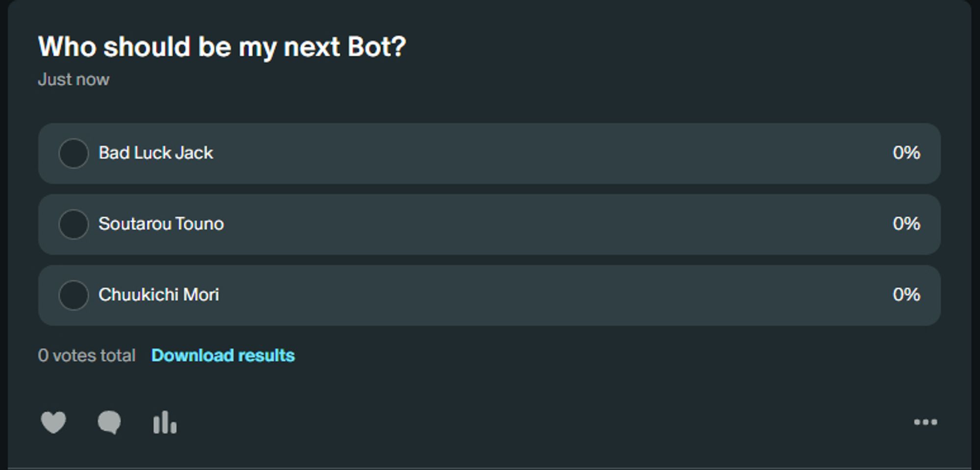The height and width of the screenshot is (470, 980).
Task: Like the poll with the heart icon
Action: point(53,422)
